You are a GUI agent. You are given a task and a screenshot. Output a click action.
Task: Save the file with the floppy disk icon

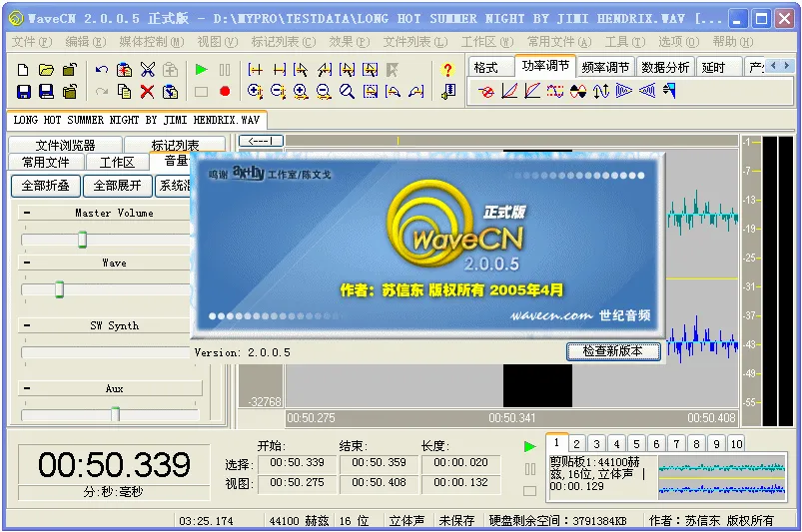[24, 92]
